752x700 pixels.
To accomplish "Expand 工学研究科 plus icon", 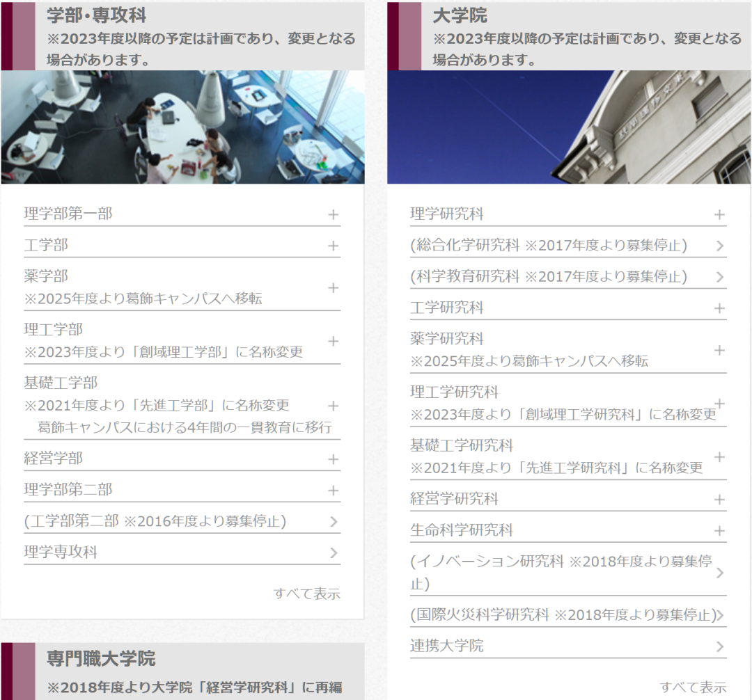I will [719, 308].
